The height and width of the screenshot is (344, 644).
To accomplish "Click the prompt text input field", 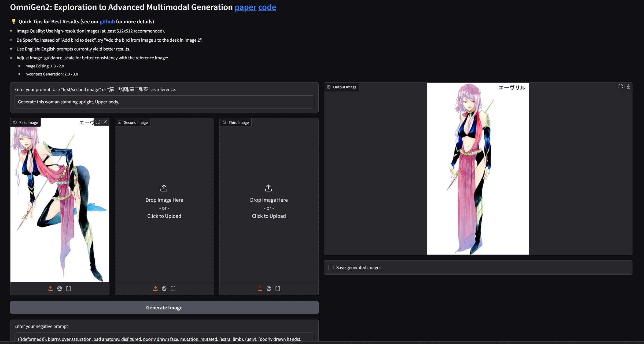I will pos(164,102).
